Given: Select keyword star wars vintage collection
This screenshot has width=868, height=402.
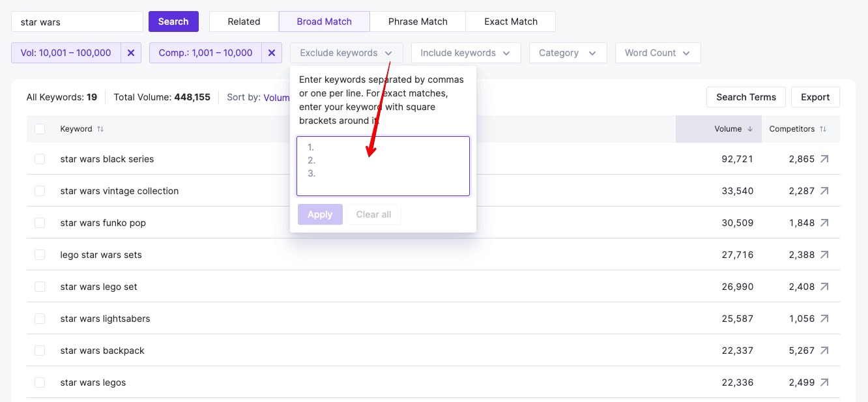Looking at the screenshot, I should tap(119, 191).
